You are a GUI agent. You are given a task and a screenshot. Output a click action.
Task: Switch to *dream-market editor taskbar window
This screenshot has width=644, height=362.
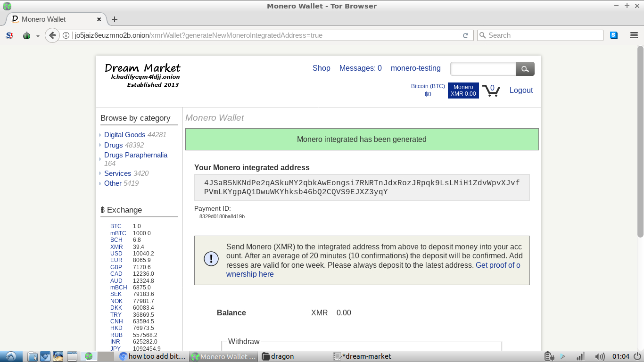coord(366,356)
